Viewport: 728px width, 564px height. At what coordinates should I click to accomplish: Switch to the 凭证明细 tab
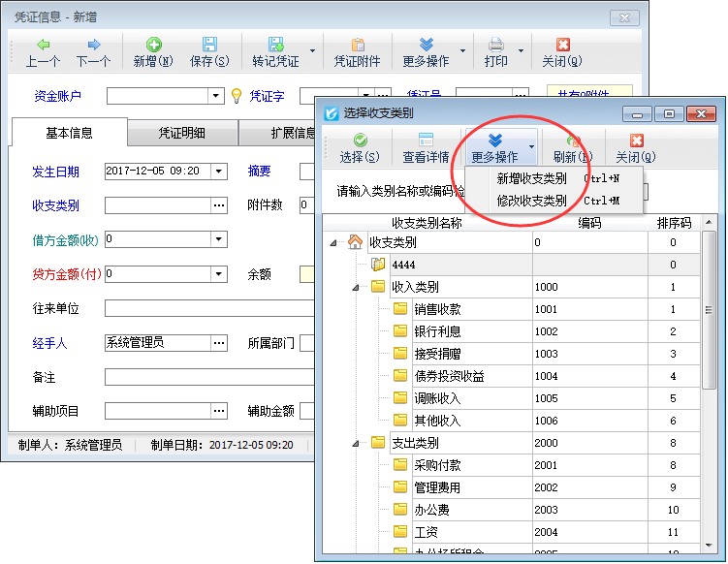point(182,133)
